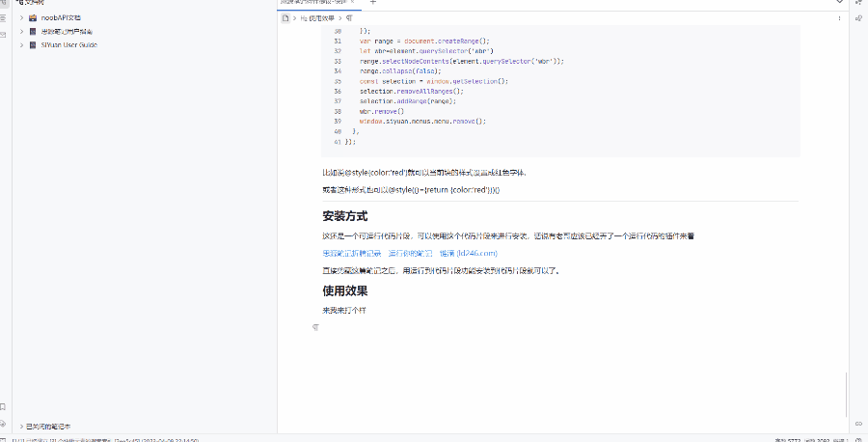Click the noobAPI文档 notebook icon
The width and height of the screenshot is (868, 442).
(33, 18)
